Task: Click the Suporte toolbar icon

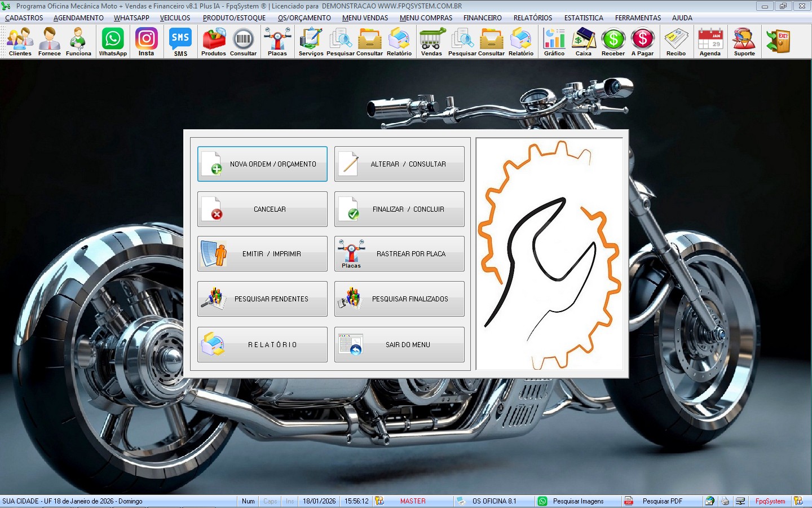Action: [x=744, y=42]
